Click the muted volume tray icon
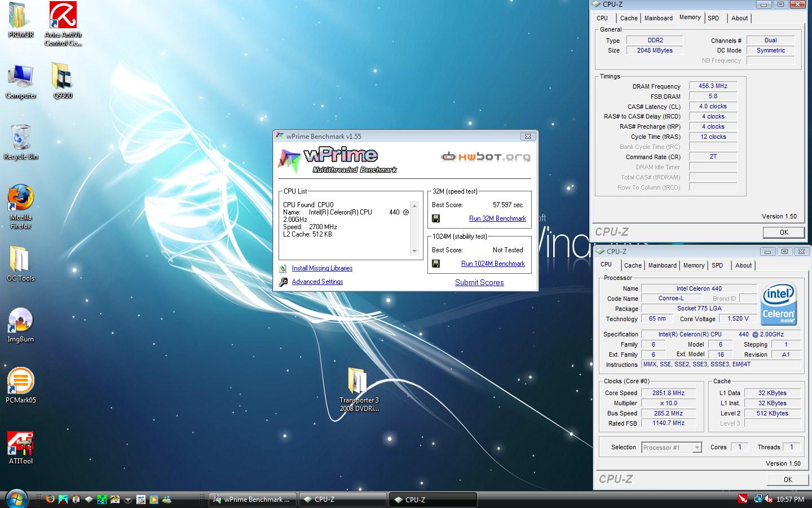The width and height of the screenshot is (812, 508). tap(769, 499)
